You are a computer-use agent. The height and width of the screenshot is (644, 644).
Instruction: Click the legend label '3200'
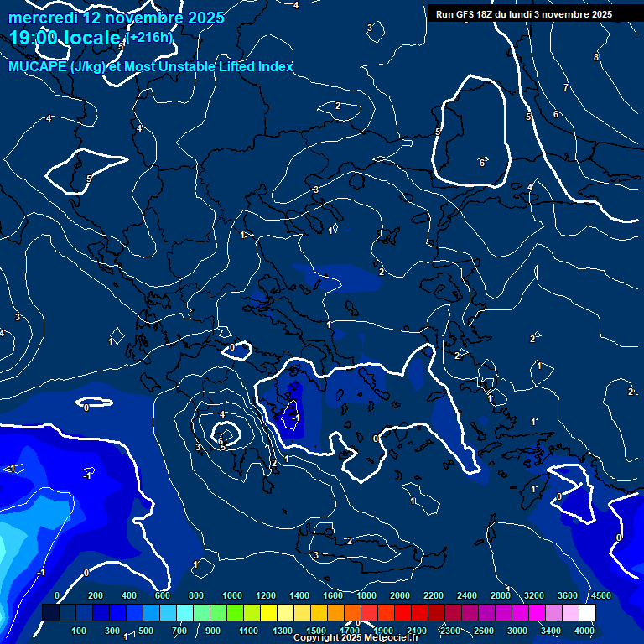pyautogui.click(x=534, y=595)
